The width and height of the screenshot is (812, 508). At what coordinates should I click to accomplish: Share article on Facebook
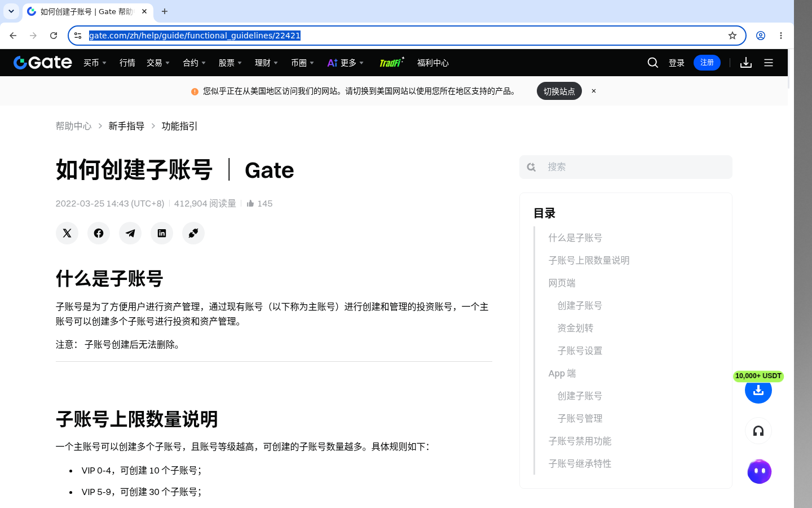99,233
